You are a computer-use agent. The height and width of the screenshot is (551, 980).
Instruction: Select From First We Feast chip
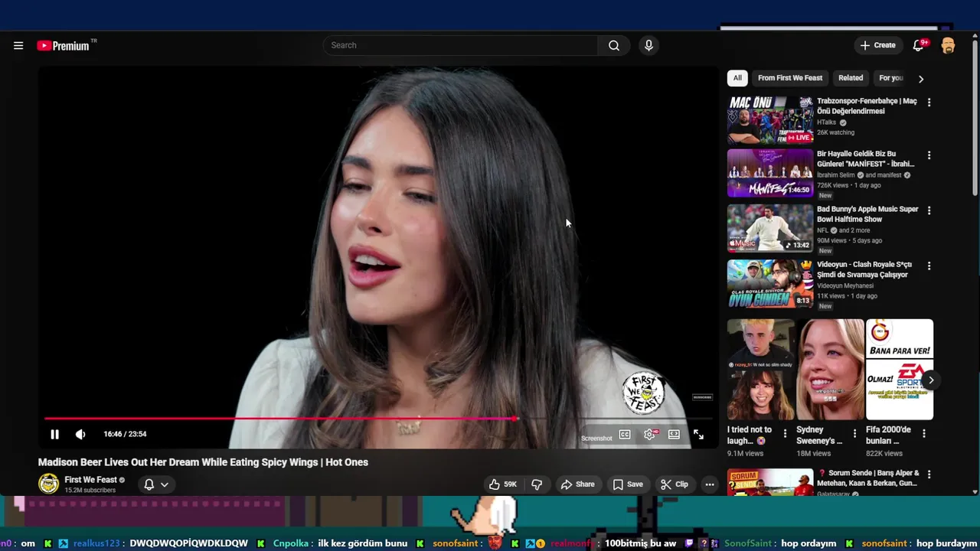click(790, 78)
